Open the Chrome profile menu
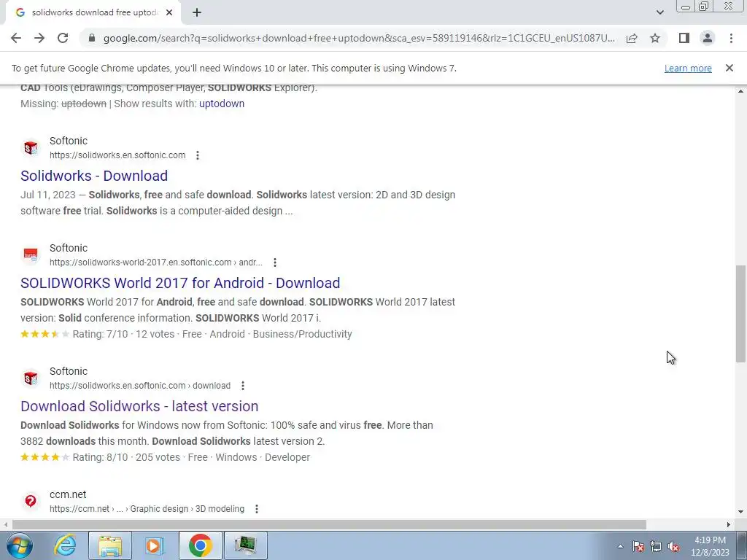The height and width of the screenshot is (560, 747). [x=708, y=38]
